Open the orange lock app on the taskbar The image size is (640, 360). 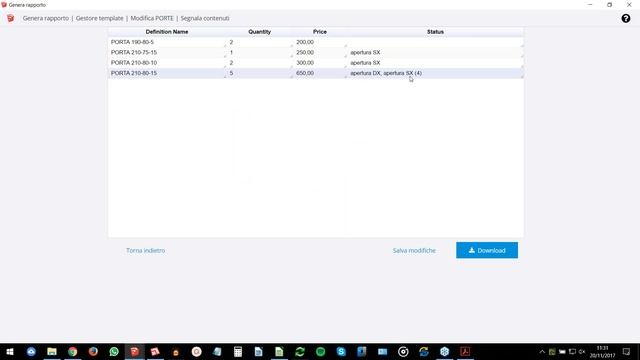click(176, 351)
